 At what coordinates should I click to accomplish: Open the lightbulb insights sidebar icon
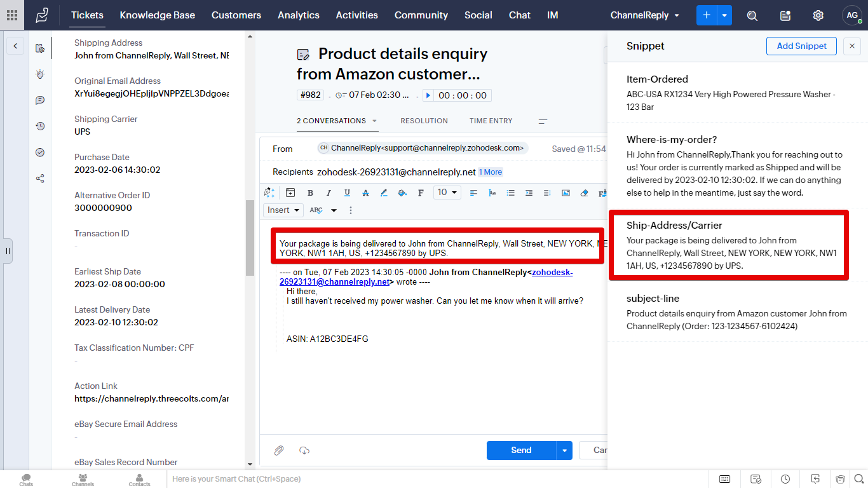[40, 74]
